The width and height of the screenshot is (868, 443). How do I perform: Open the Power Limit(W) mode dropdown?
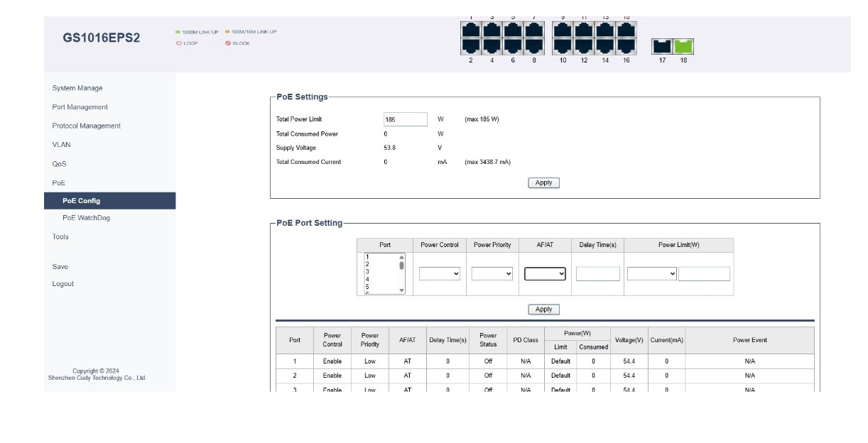(x=652, y=274)
